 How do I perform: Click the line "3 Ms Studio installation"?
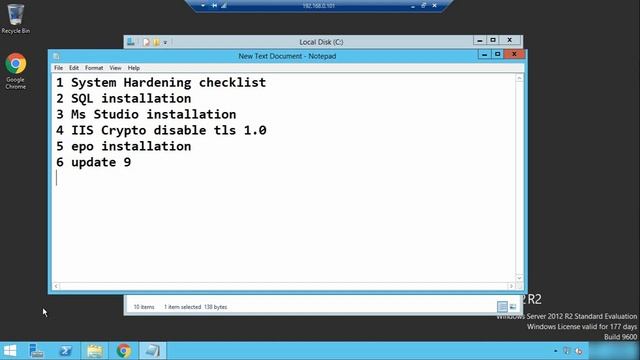146,114
